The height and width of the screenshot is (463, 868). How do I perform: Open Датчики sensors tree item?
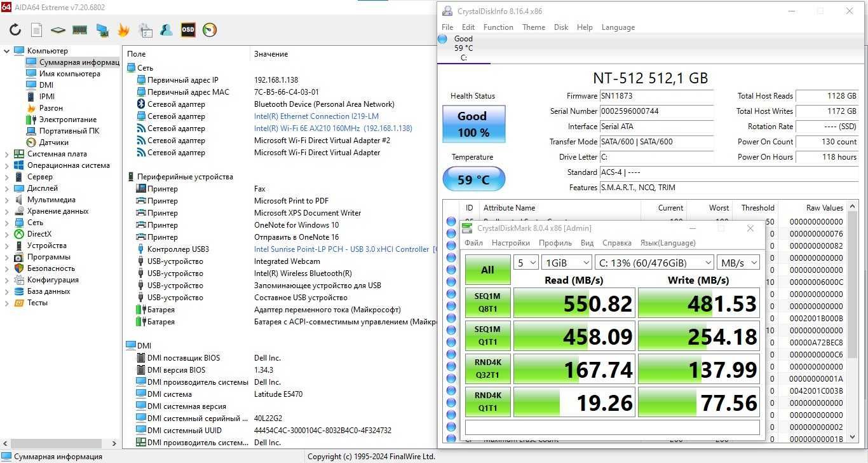(x=54, y=142)
